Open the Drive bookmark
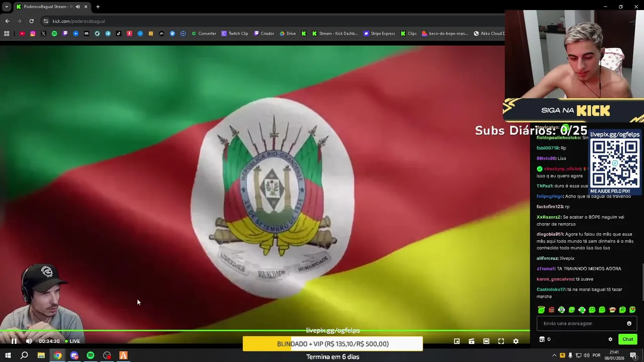This screenshot has height=362, width=644. click(288, 34)
